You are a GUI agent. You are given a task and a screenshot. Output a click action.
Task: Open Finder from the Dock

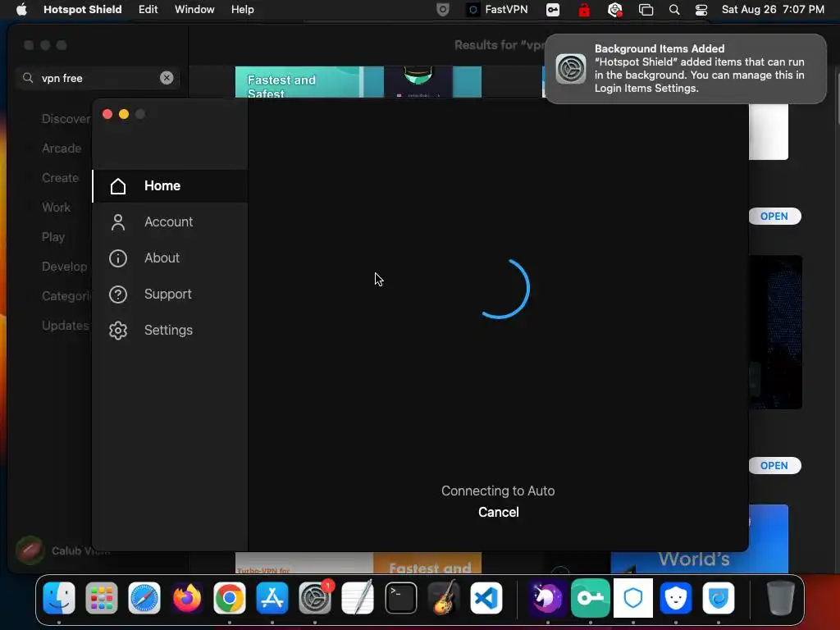[59, 598]
